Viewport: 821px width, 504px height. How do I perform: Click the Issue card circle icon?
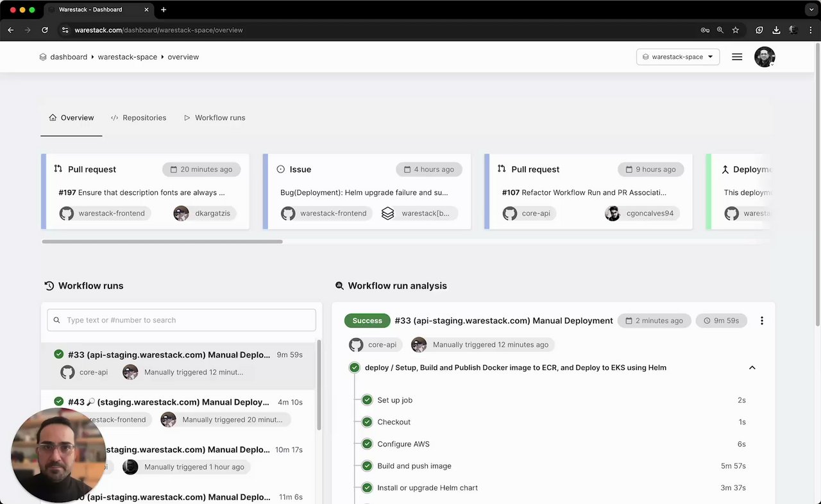(x=280, y=169)
